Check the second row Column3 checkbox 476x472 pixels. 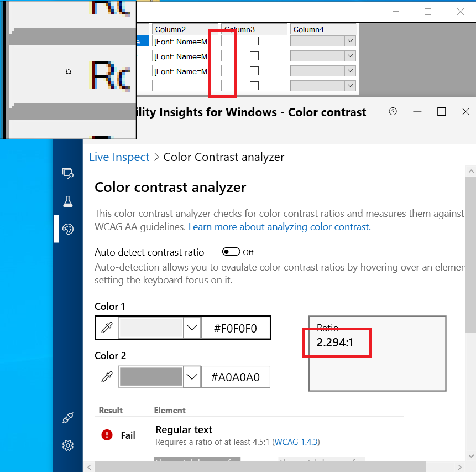pyautogui.click(x=254, y=56)
